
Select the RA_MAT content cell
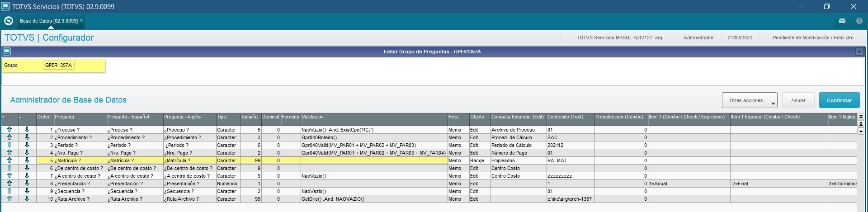coord(570,160)
